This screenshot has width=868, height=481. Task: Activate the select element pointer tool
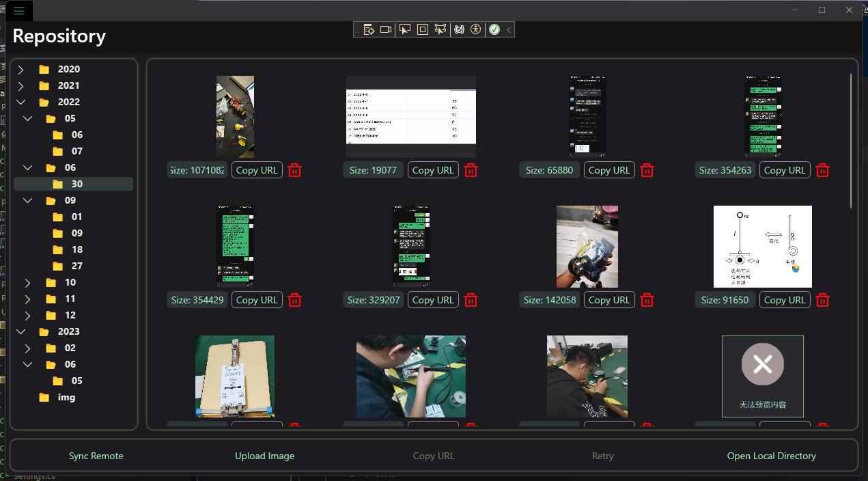click(x=405, y=29)
